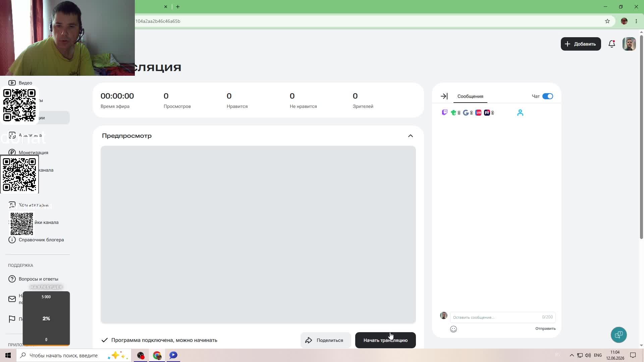
Task: Click the Не нравится counter
Action: (303, 101)
